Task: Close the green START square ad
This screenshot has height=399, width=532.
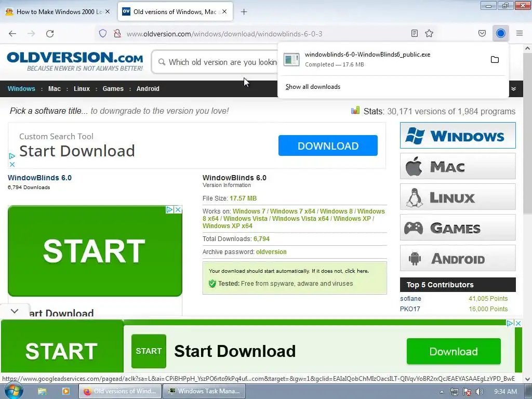Action: coord(178,210)
